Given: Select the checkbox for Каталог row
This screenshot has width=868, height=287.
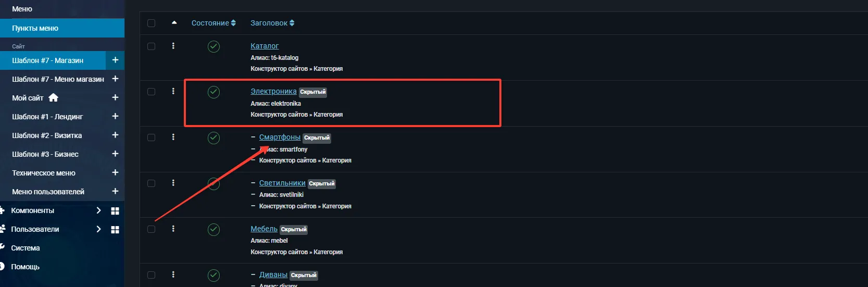Looking at the screenshot, I should click(152, 46).
